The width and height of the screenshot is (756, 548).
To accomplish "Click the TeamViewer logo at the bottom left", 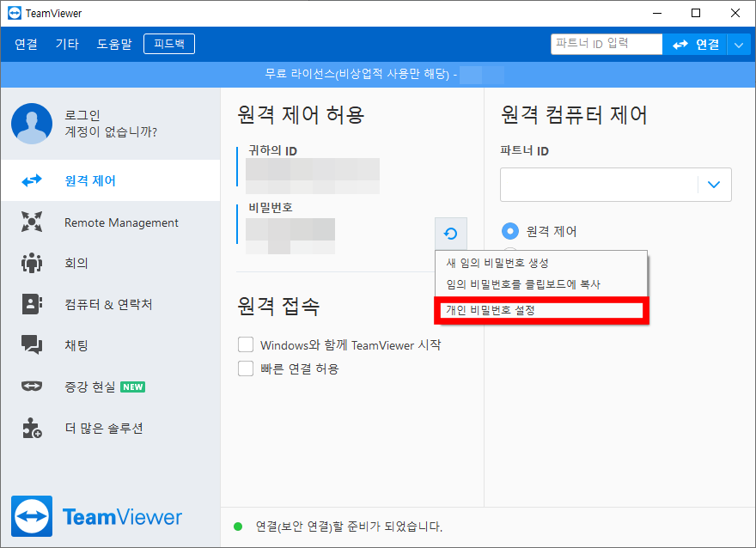I will coord(96,516).
